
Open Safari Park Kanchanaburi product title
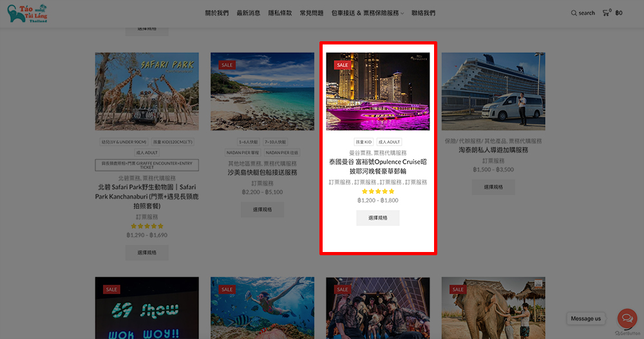click(x=147, y=197)
